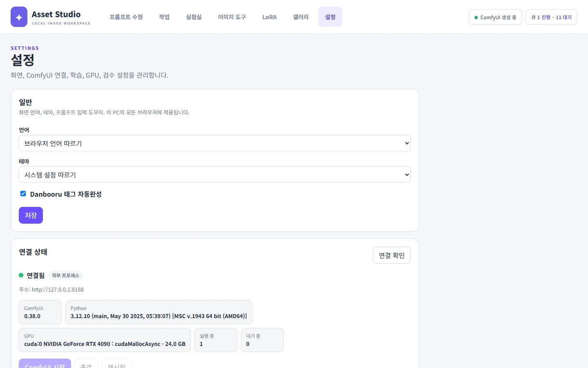Click the GPU NVIDIA GeForce RTX 4090 card
The width and height of the screenshot is (588, 368).
[105, 340]
